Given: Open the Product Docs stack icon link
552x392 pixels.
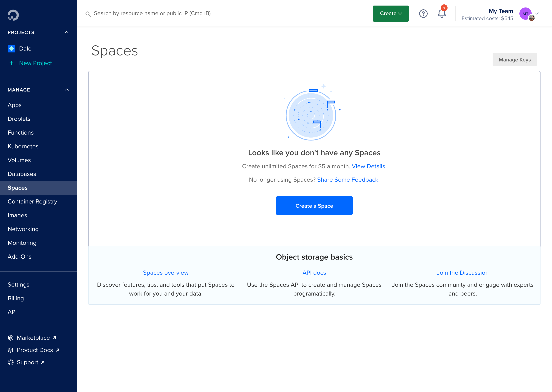Looking at the screenshot, I should tap(11, 350).
